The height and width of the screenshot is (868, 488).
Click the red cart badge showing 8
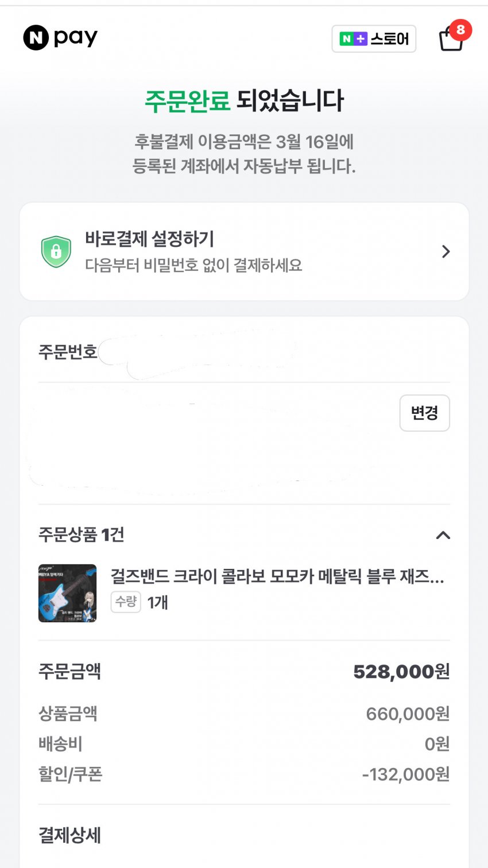click(x=460, y=30)
